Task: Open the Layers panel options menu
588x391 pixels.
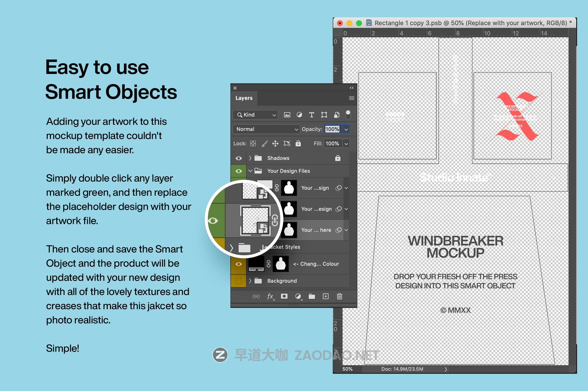Action: click(x=351, y=98)
